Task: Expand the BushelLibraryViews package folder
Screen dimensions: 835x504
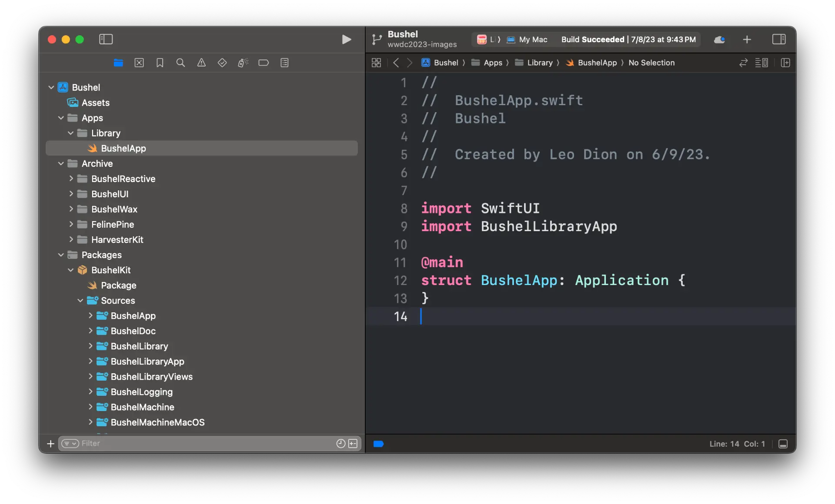Action: click(90, 377)
